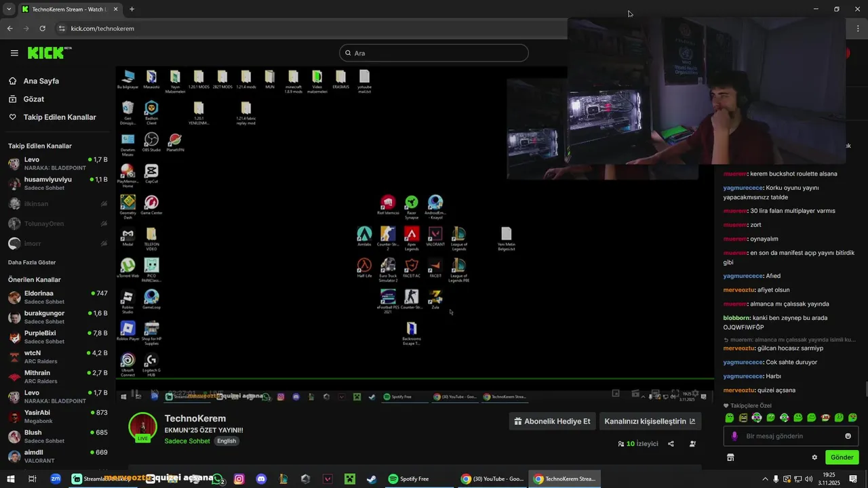This screenshot has height=488, width=868.
Task: View site information icon in address bar
Action: 62,28
